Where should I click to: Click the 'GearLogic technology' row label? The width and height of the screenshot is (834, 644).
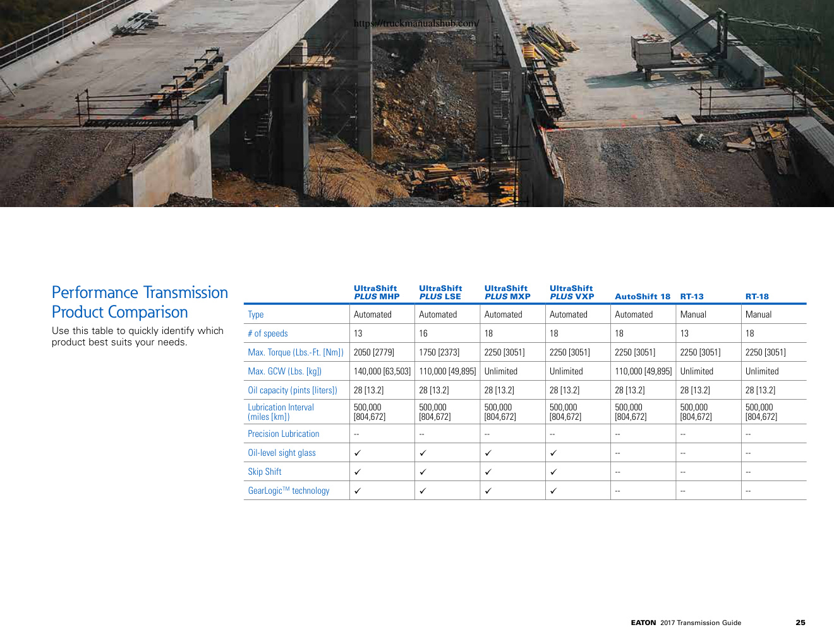point(289,491)
